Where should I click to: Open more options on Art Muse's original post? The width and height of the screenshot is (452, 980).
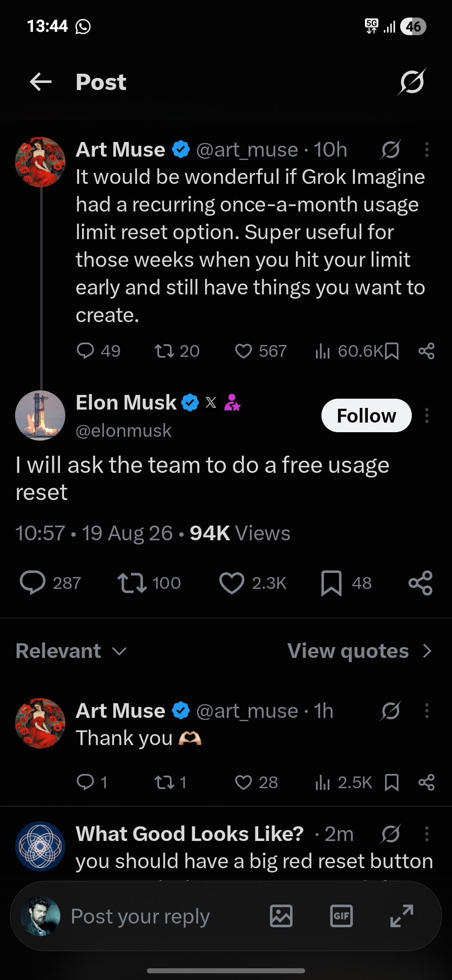(427, 150)
